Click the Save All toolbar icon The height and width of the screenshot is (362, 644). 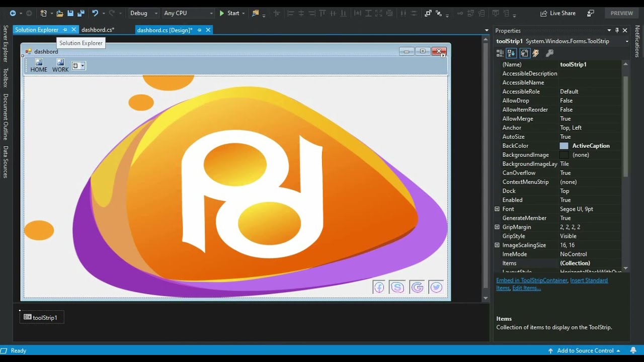click(80, 13)
